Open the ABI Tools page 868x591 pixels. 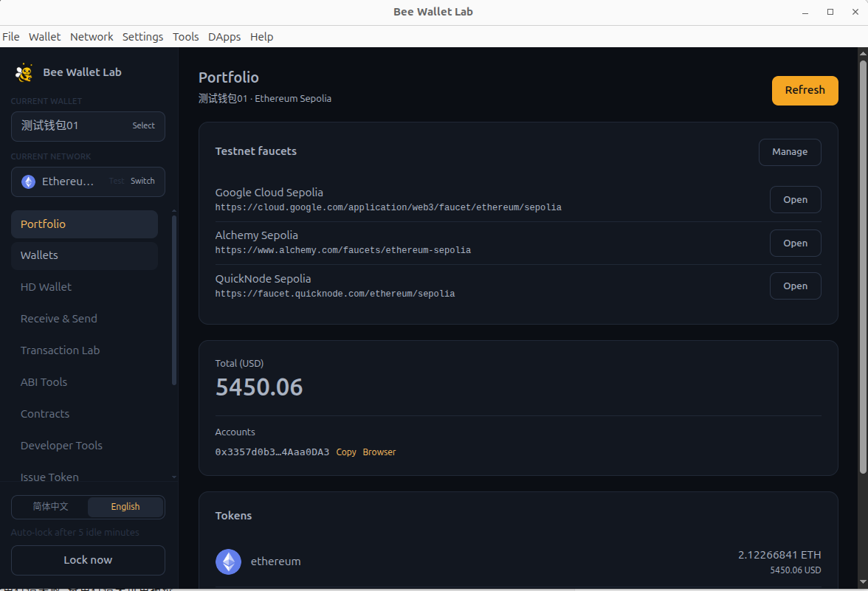84,382
